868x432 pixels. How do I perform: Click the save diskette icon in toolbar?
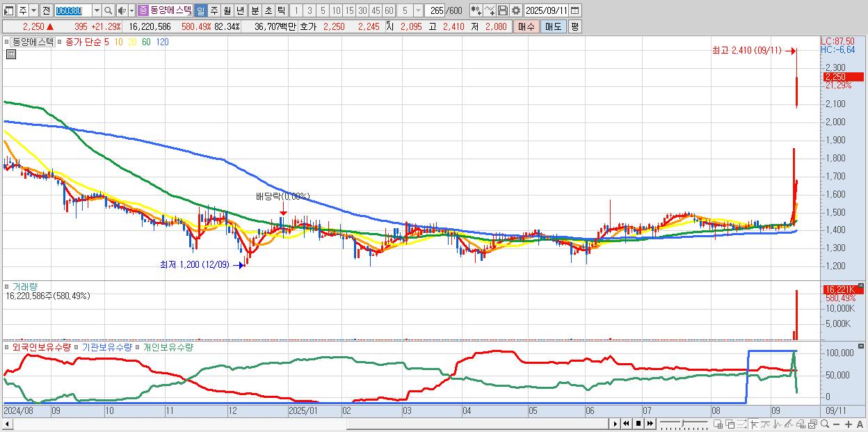point(502,10)
